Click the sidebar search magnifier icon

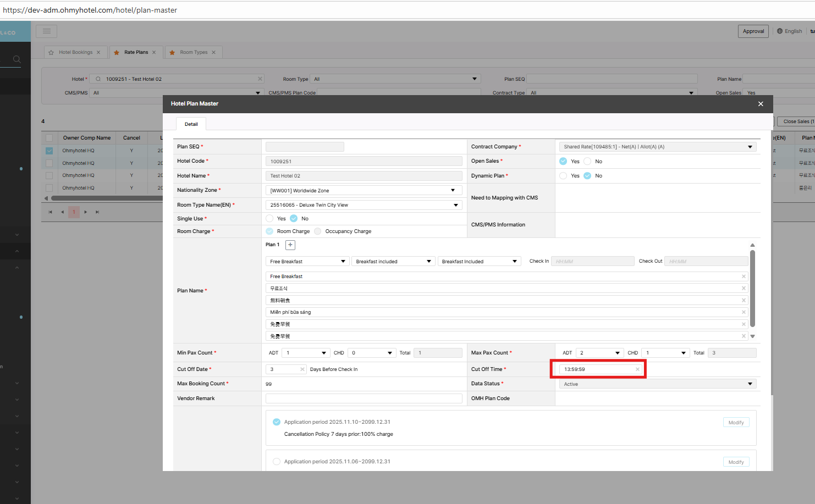(x=17, y=59)
